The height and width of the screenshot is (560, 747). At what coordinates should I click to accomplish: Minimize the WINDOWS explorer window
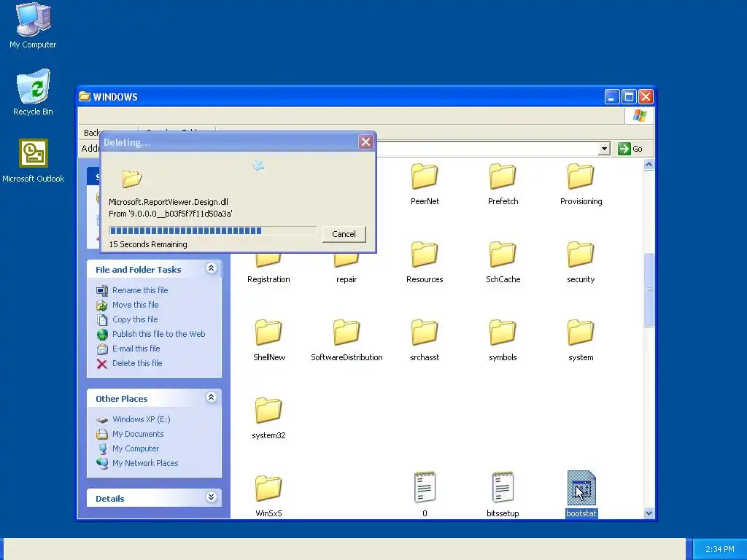point(612,97)
